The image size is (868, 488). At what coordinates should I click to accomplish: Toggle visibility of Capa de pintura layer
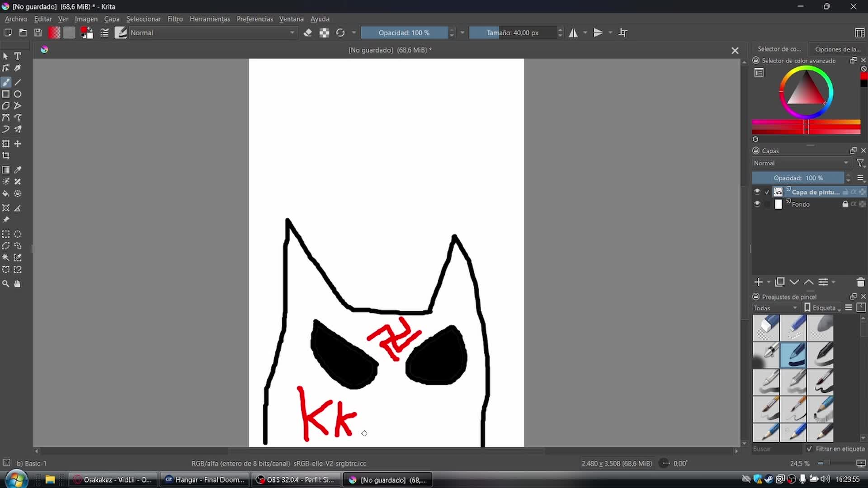coord(757,192)
